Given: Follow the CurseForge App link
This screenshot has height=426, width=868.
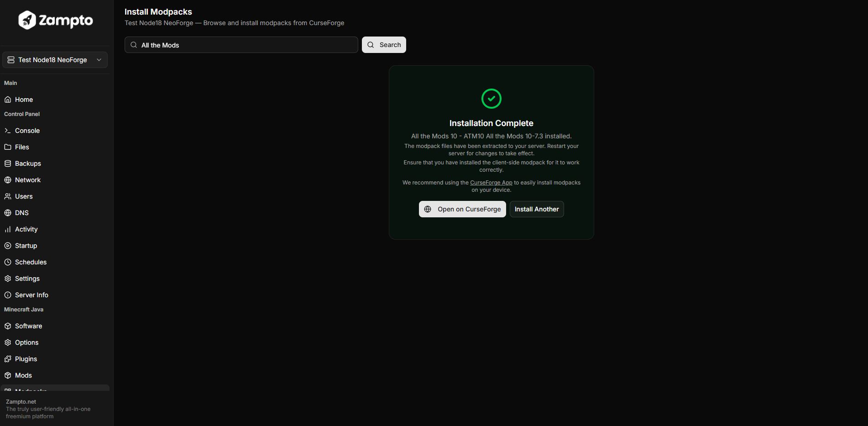Looking at the screenshot, I should point(491,183).
